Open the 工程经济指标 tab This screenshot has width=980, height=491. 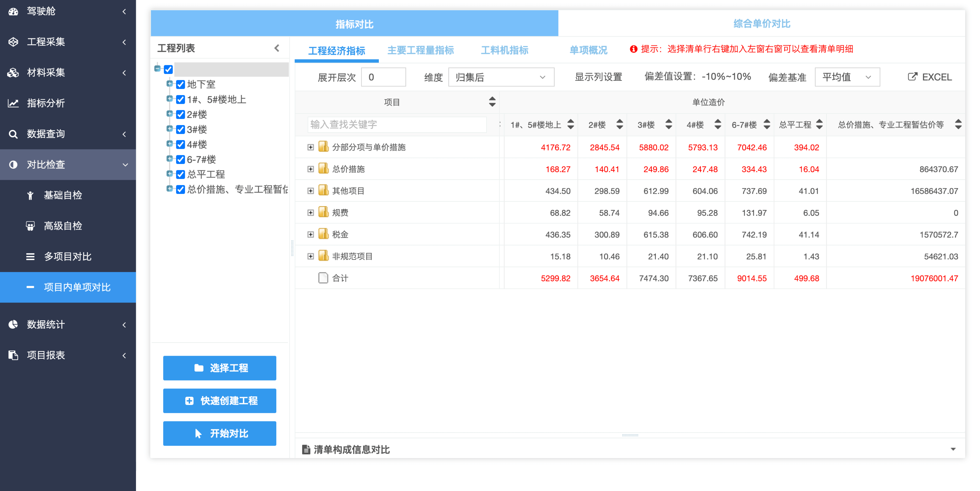336,50
